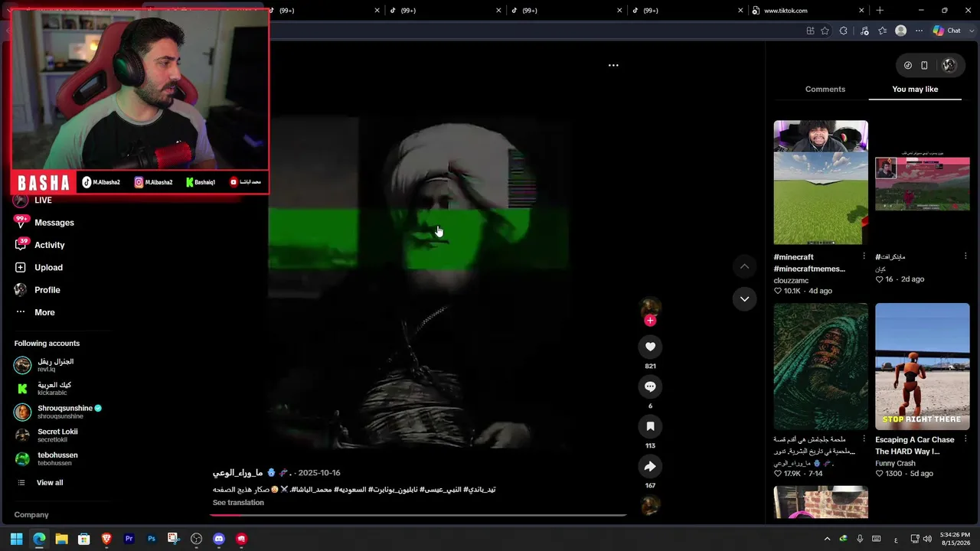Share the video with the arrow icon
The width and height of the screenshot is (980, 551).
click(x=650, y=466)
